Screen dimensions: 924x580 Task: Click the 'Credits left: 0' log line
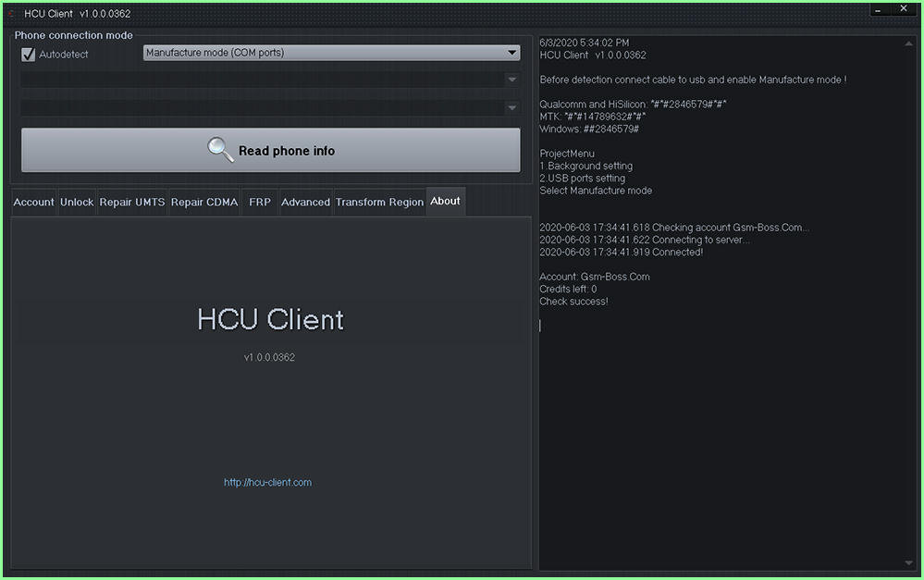[x=568, y=289]
